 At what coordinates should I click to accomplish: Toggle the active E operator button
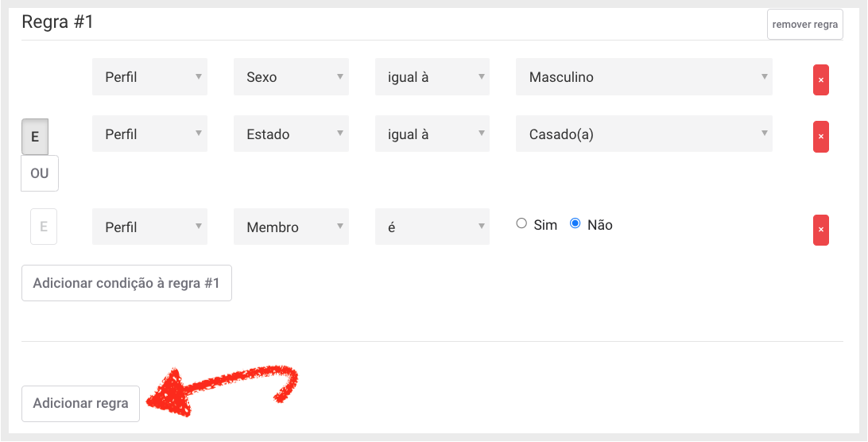pyautogui.click(x=35, y=137)
